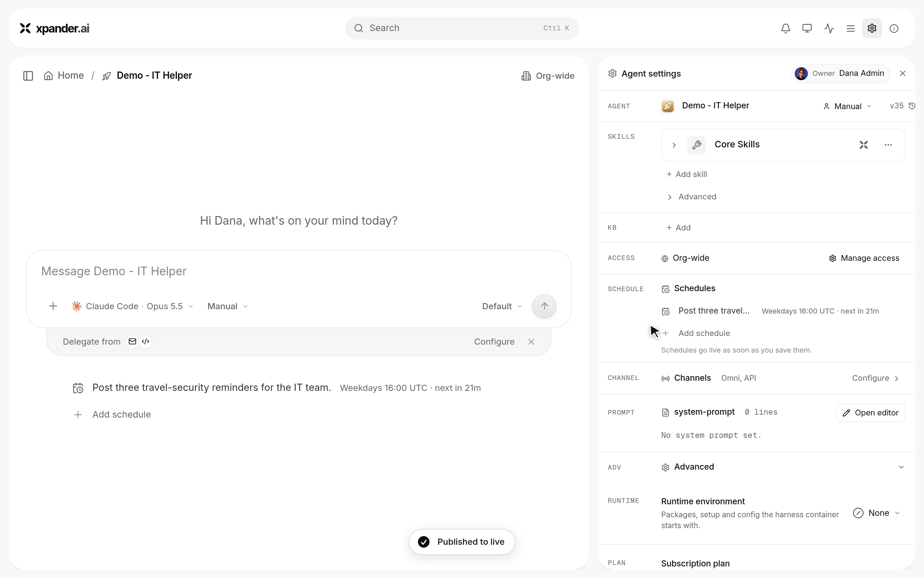
Task: Close the Agent settings panel
Action: pos(903,73)
